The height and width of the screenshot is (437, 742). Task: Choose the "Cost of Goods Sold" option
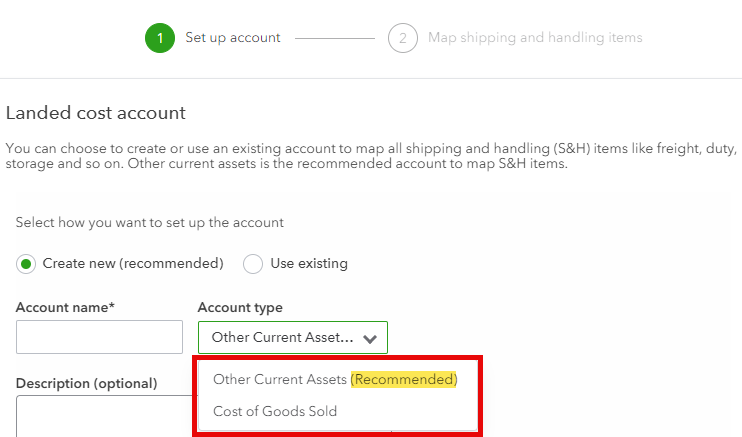pos(275,411)
